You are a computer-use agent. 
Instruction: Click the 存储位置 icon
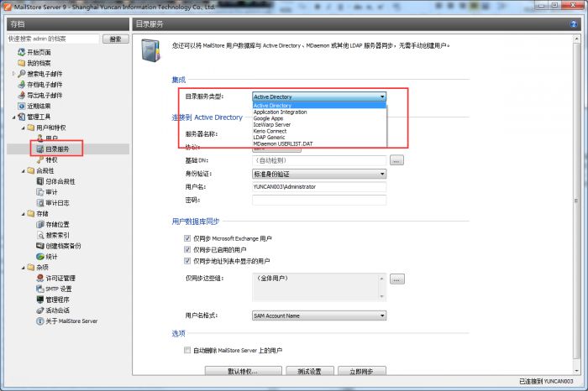40,224
